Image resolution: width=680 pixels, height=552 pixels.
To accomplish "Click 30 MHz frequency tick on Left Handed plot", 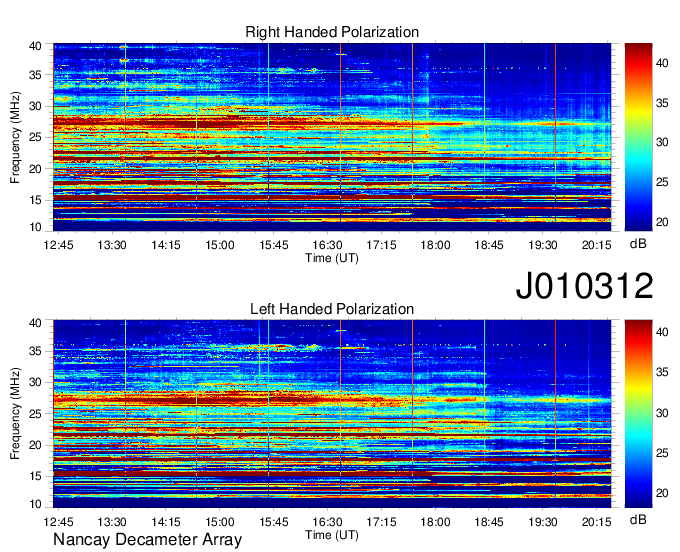I will [x=35, y=382].
